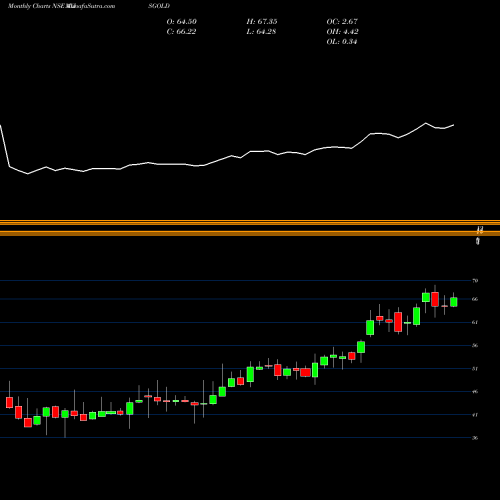Click the 51 price axis label
This screenshot has height=500, width=500.
click(475, 369)
